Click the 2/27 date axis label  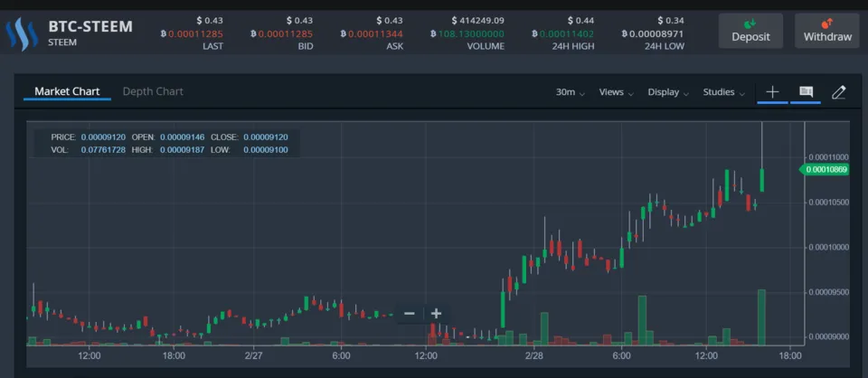(x=253, y=355)
